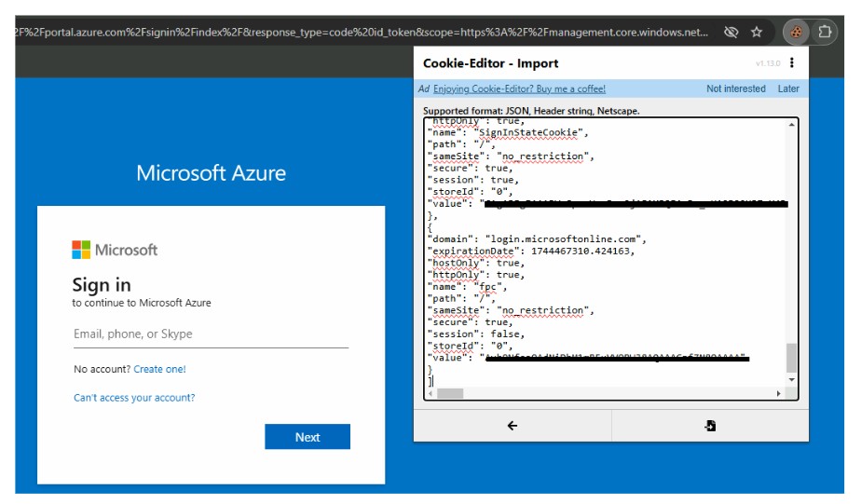Dismiss ad with 'Not interested'
This screenshot has width=861, height=504.
point(735,89)
